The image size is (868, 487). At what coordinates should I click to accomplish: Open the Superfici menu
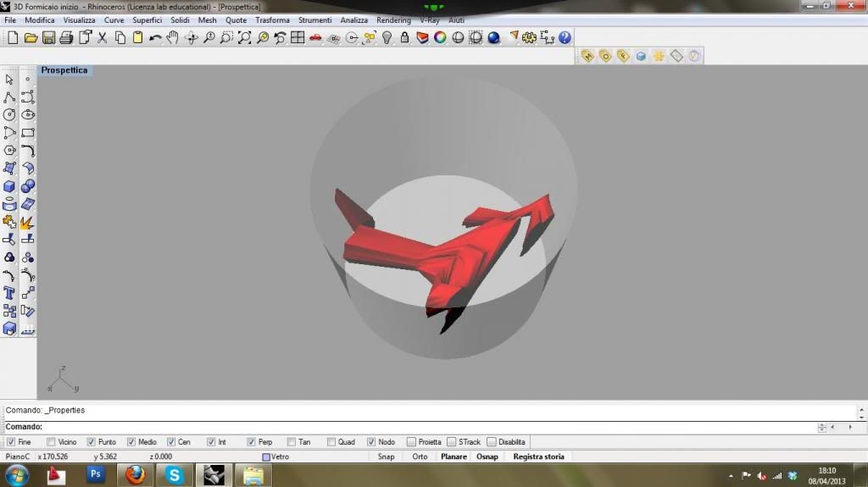147,20
